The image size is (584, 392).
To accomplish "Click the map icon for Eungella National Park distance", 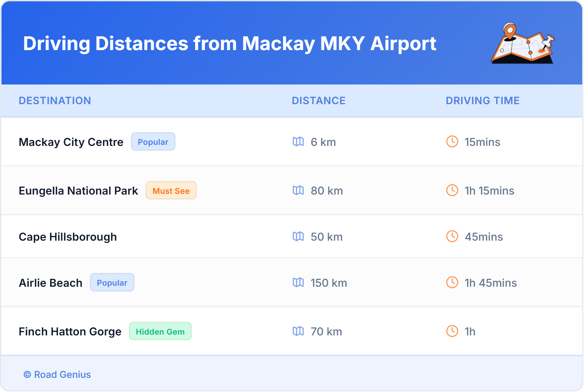I will coord(299,191).
